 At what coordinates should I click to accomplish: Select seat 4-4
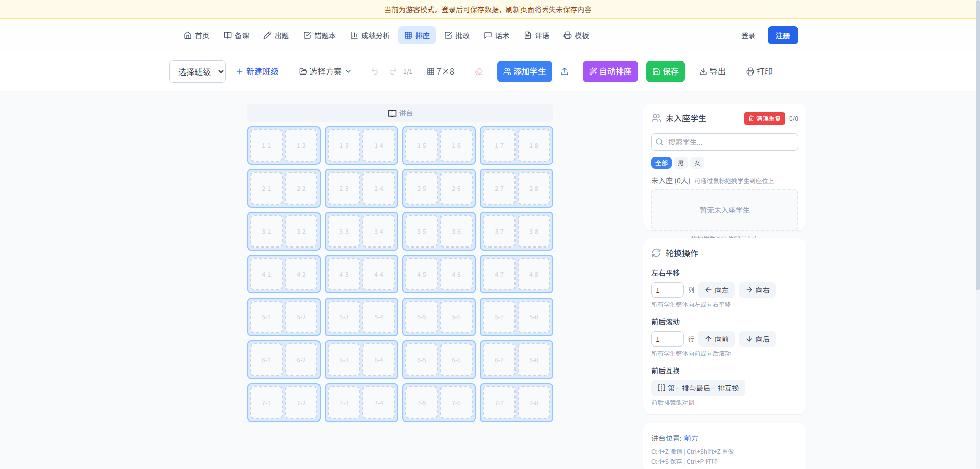click(379, 274)
